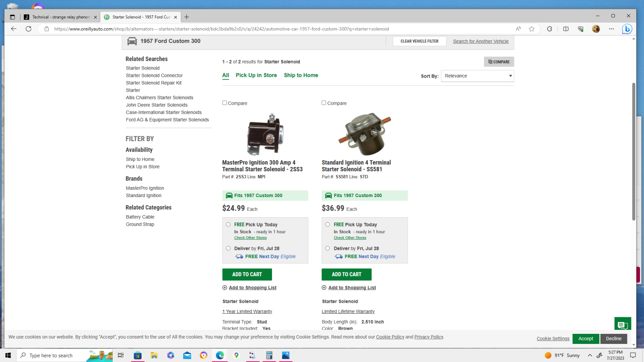Screen dimensions: 644x362
Task: Open weather 91°F Sunny widget
Action: pyautogui.click(x=562, y=355)
